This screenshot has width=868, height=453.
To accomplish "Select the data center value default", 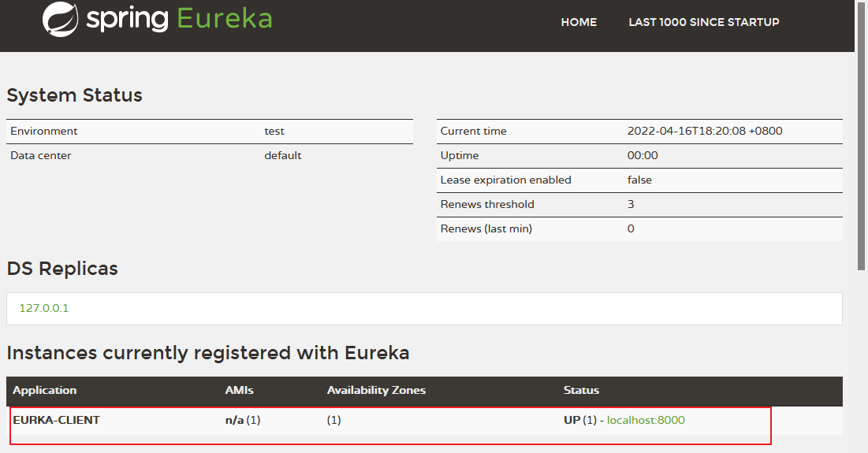I will click(x=283, y=155).
